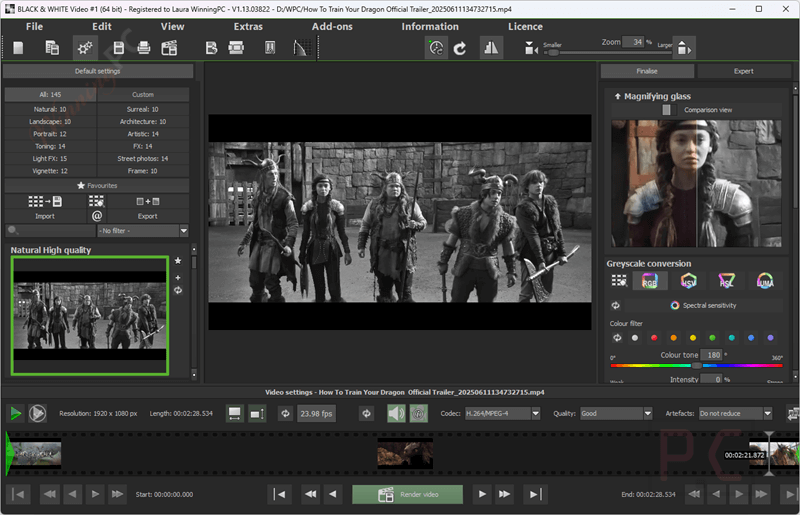800x515 pixels.
Task: Switch to the Finalise tab
Action: click(x=647, y=71)
